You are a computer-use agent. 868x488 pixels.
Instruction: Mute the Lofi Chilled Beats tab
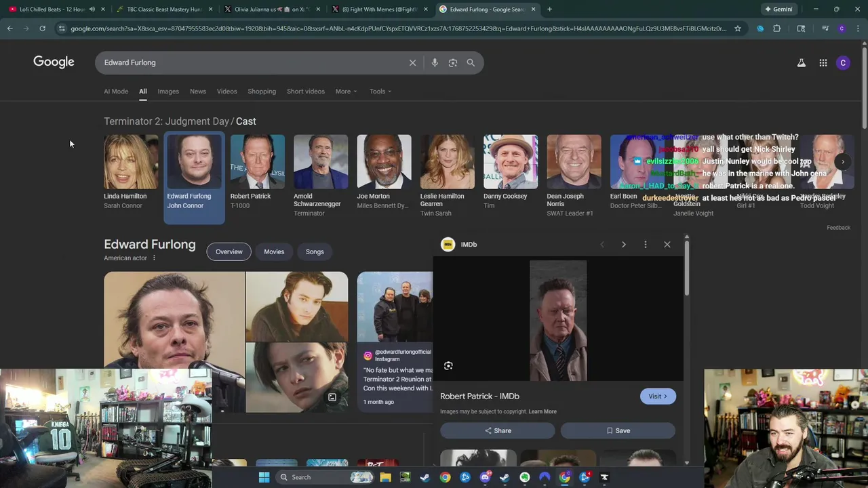coord(92,9)
